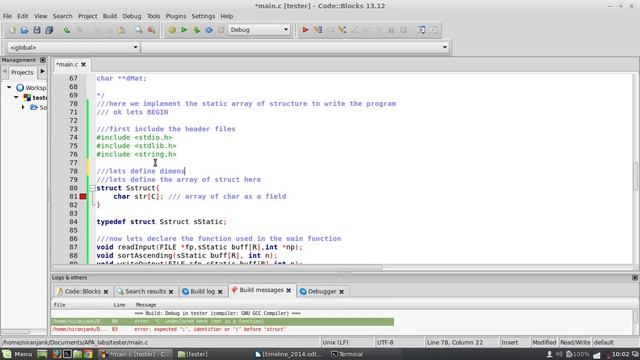The width and height of the screenshot is (640, 360).
Task: Open the Tools menu
Action: [153, 16]
